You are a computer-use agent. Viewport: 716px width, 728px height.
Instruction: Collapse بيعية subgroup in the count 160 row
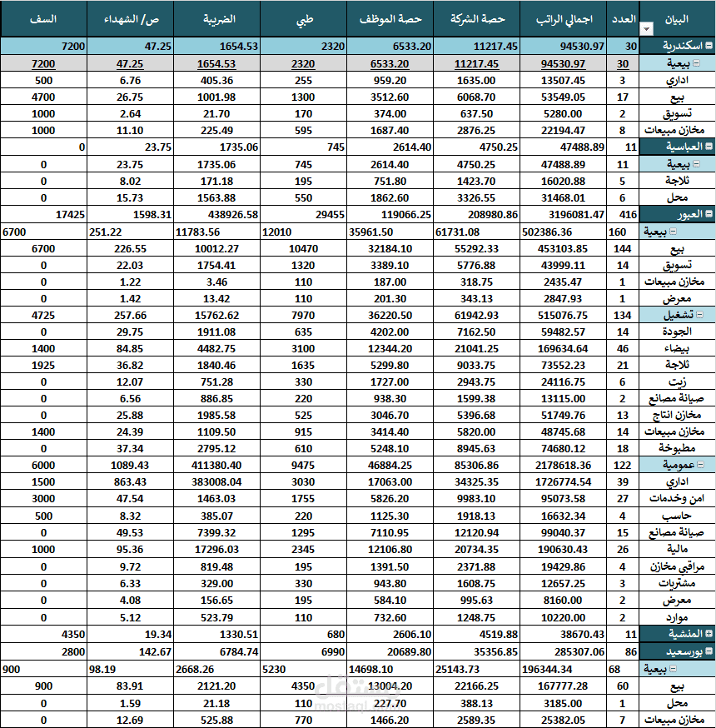coord(673,231)
